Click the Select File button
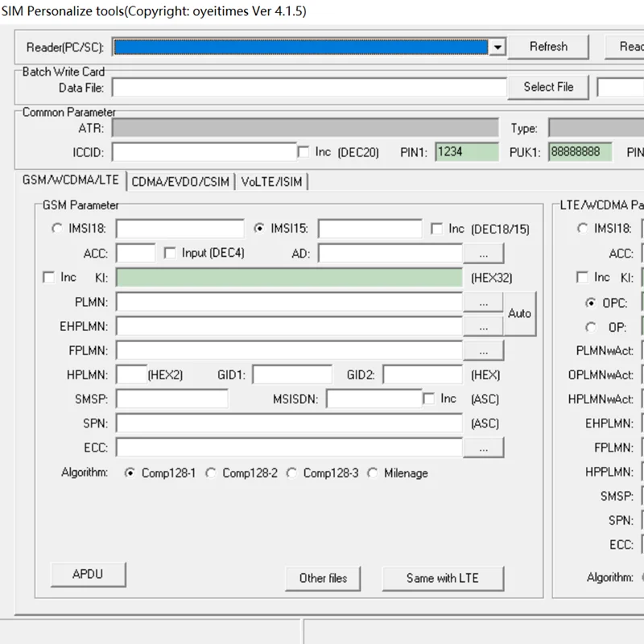The image size is (644, 644). [548, 87]
